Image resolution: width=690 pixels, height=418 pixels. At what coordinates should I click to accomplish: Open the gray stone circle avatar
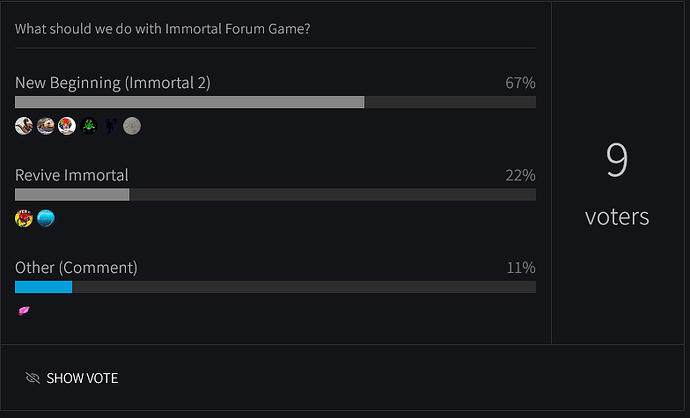click(x=132, y=126)
